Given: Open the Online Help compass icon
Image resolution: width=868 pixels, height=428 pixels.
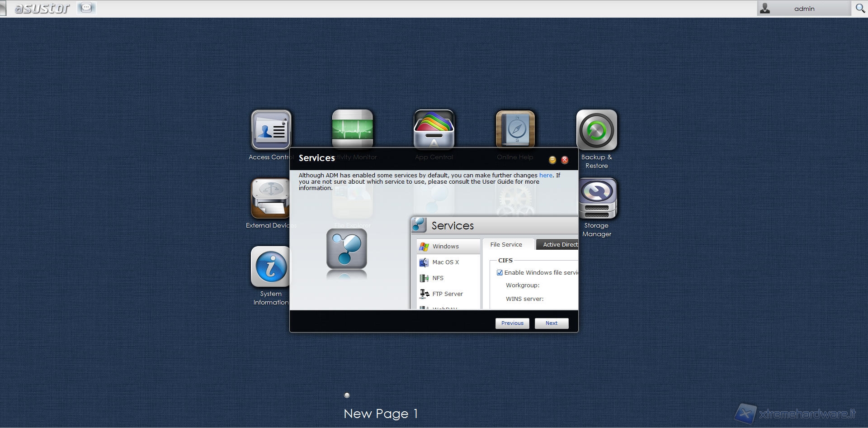Looking at the screenshot, I should [515, 128].
